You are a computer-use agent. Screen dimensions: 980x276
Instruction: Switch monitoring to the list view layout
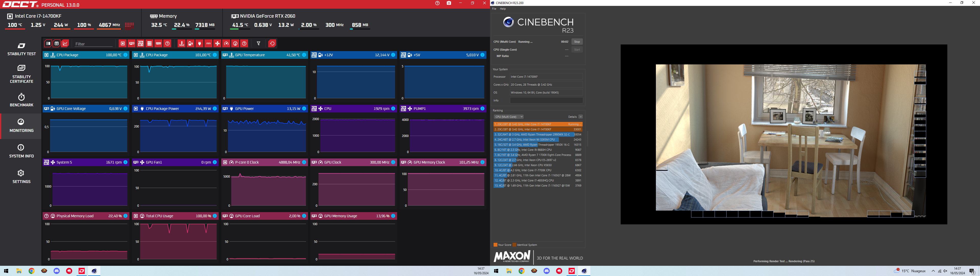pyautogui.click(x=48, y=43)
